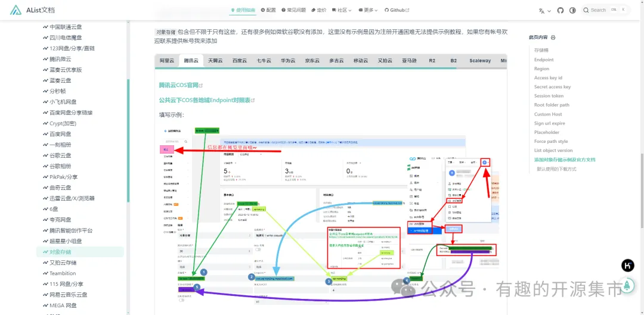Click the AList logo icon
The width and height of the screenshot is (644, 315).
[x=16, y=10]
